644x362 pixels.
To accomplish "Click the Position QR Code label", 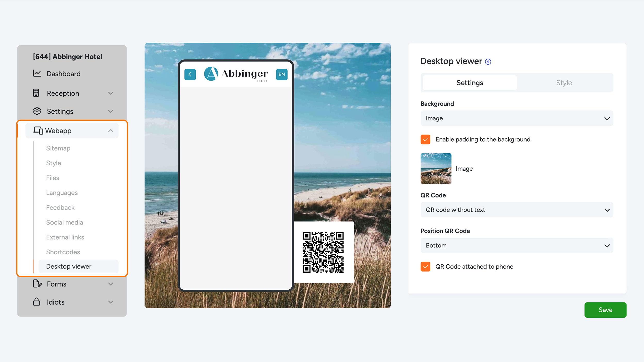I will pyautogui.click(x=445, y=231).
